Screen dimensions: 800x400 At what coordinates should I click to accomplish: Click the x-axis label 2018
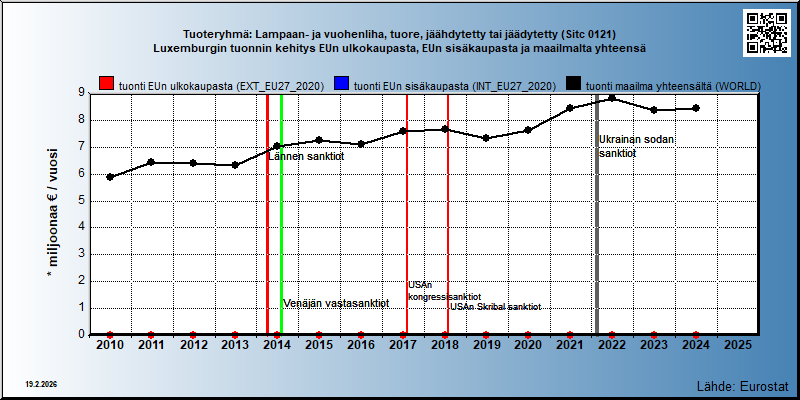coord(444,345)
